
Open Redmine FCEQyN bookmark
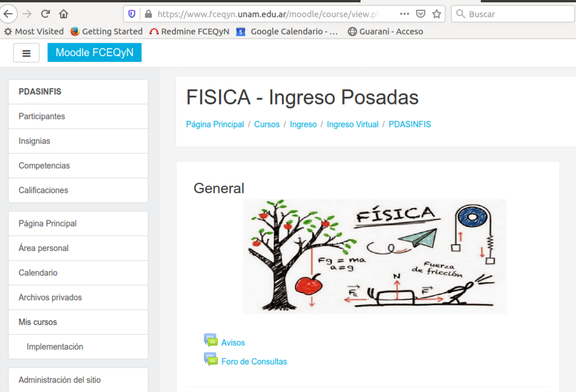click(x=189, y=32)
